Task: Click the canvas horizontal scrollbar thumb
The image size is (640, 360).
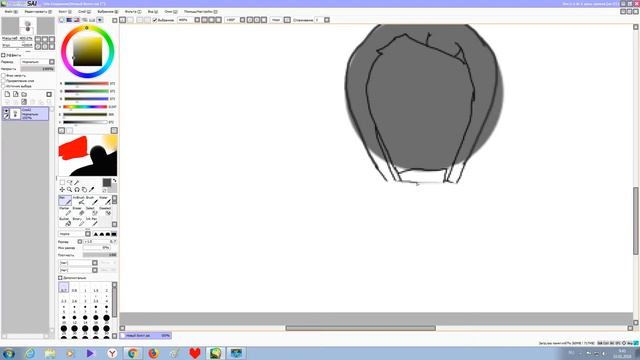Action: click(x=360, y=328)
